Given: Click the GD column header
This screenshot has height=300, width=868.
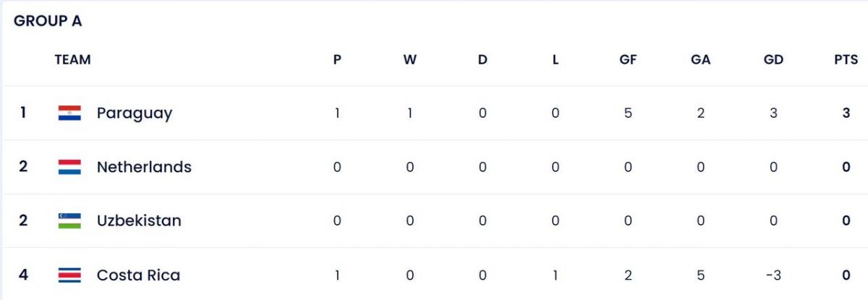Looking at the screenshot, I should tap(773, 60).
